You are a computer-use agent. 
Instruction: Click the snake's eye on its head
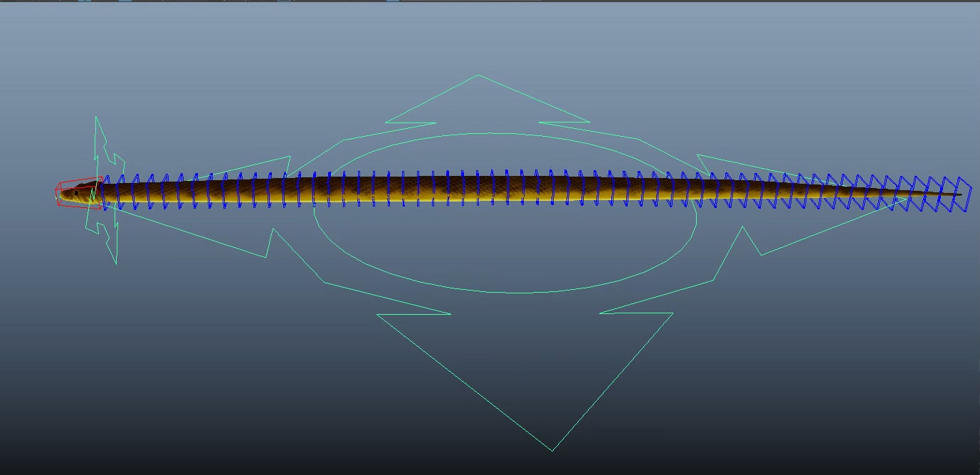[x=76, y=193]
